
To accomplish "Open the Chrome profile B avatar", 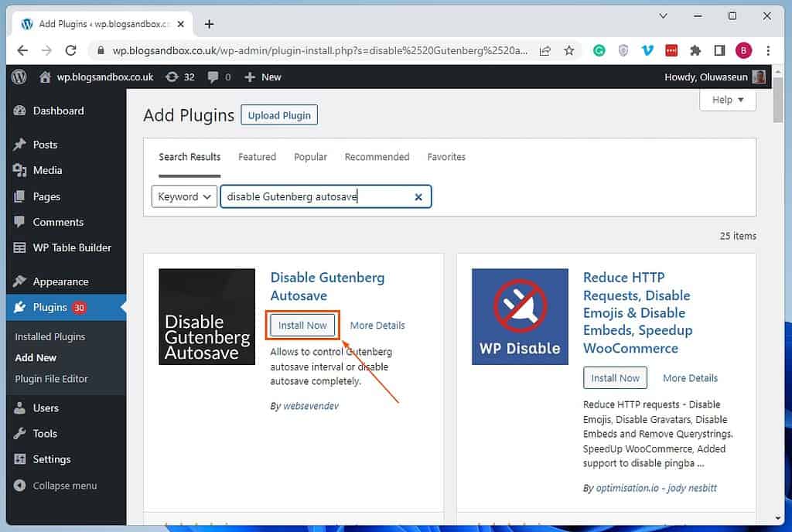I will (x=743, y=50).
